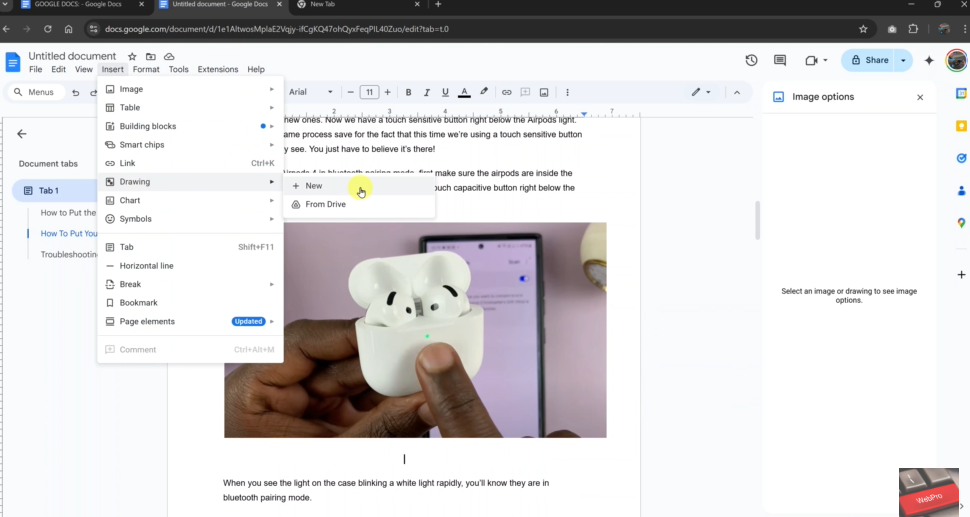The width and height of the screenshot is (970, 517).
Task: Expand the Page elements submenu
Action: pos(191,322)
